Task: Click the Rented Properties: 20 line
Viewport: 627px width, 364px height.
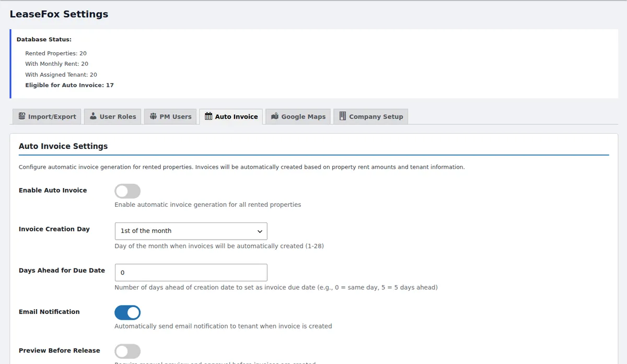Action: [x=56, y=53]
